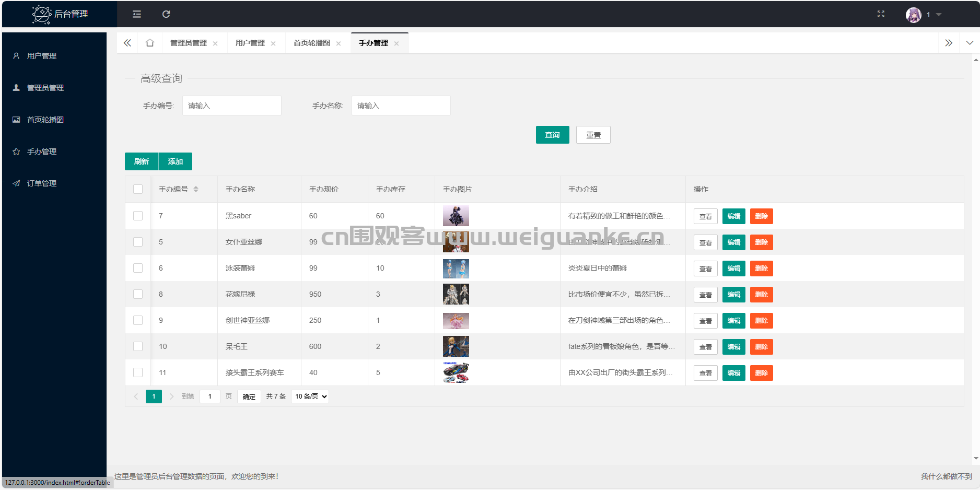Viewport: 980px width, 490px height.
Task: Check the row for 呆毛王
Action: tap(138, 346)
